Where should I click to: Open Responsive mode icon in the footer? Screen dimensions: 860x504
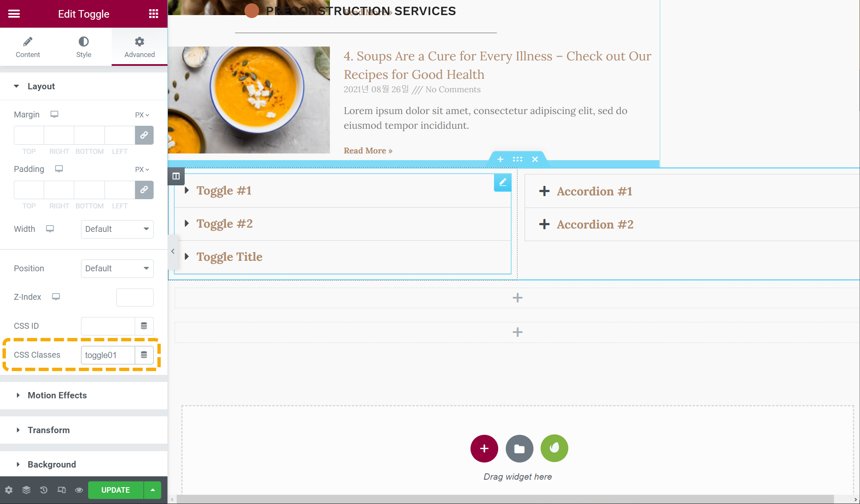tap(61, 490)
